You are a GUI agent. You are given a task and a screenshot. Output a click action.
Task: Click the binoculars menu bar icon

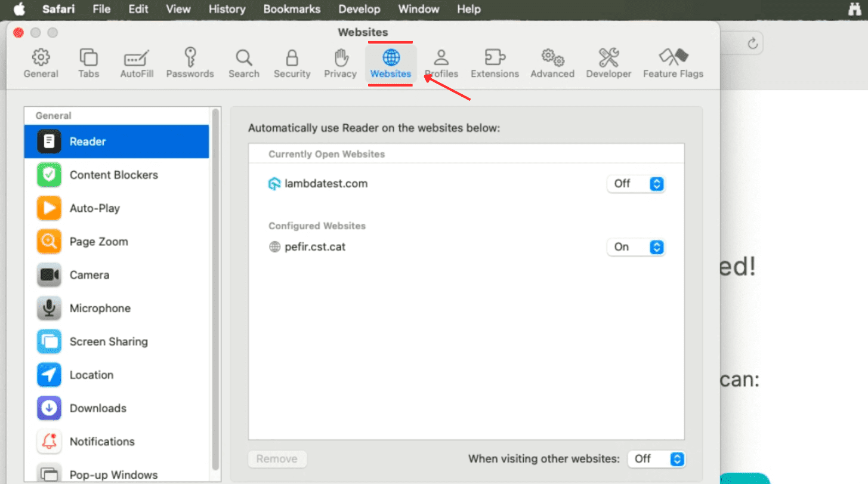(x=855, y=9)
